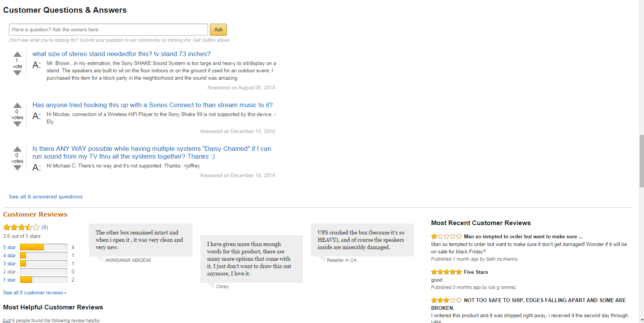This screenshot has height=323, width=644.
Task: Filter reviews by 5 star bar
Action: click(x=44, y=247)
